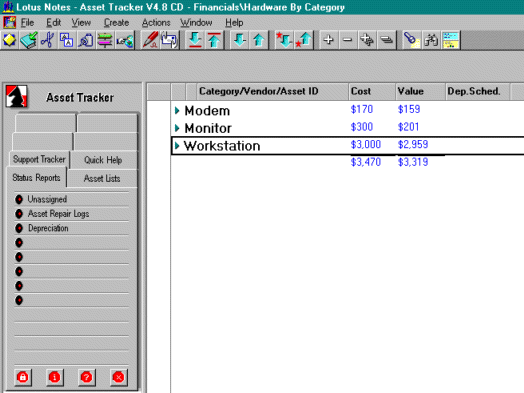Click the copy documents icon

(x=67, y=40)
